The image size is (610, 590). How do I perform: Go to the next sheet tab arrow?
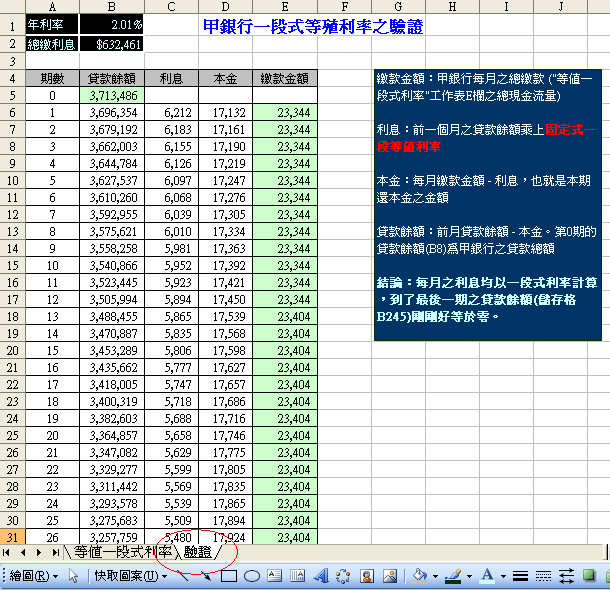[39, 552]
